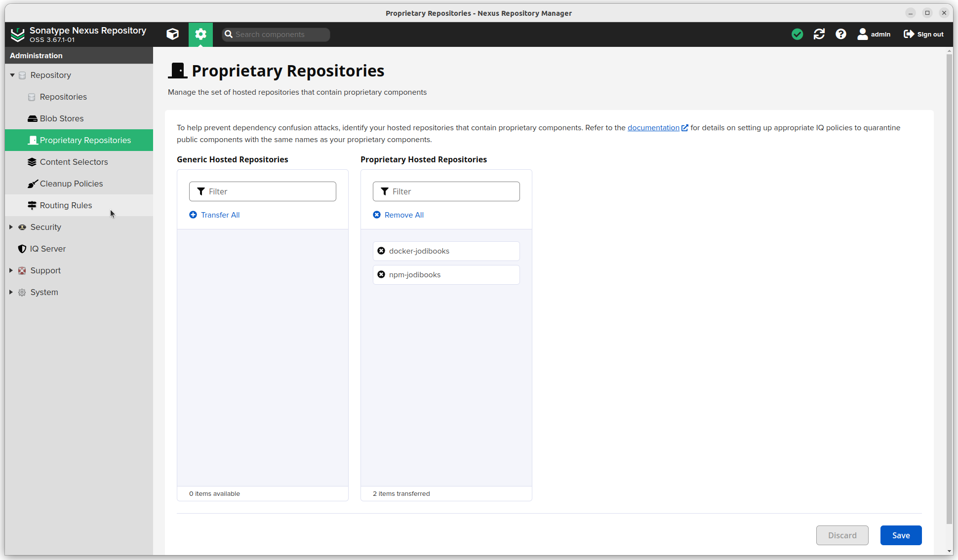Select the Security sidebar label
This screenshot has width=958, height=560.
coord(46,227)
